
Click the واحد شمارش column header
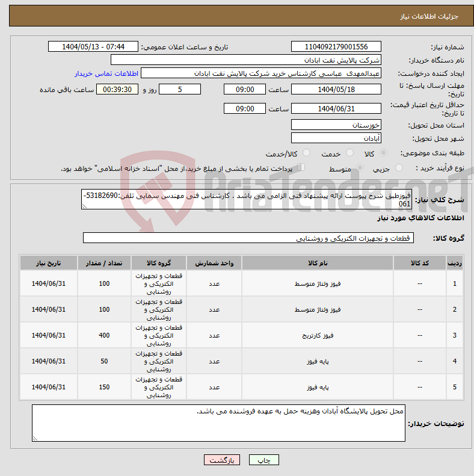(214, 263)
